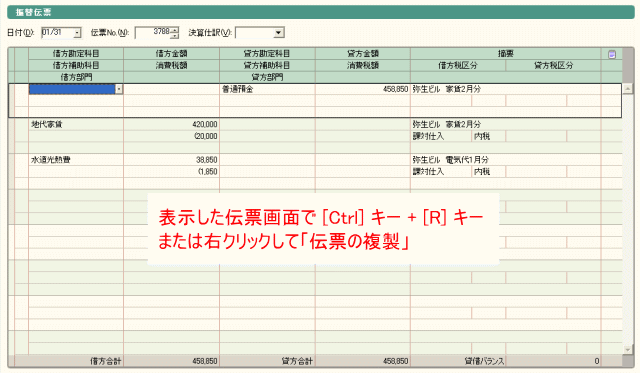Decrease the 伝票No. with down spinner
Viewport: 640px width, 373px height.
175,36
